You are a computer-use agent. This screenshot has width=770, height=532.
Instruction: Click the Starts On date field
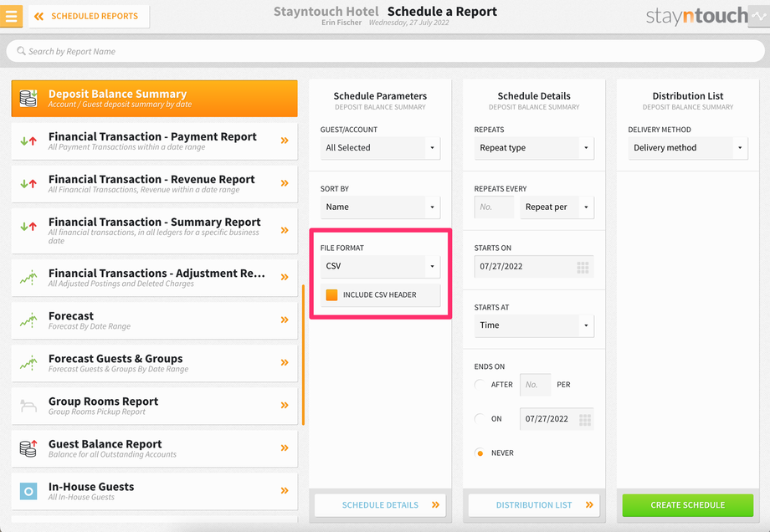click(534, 267)
